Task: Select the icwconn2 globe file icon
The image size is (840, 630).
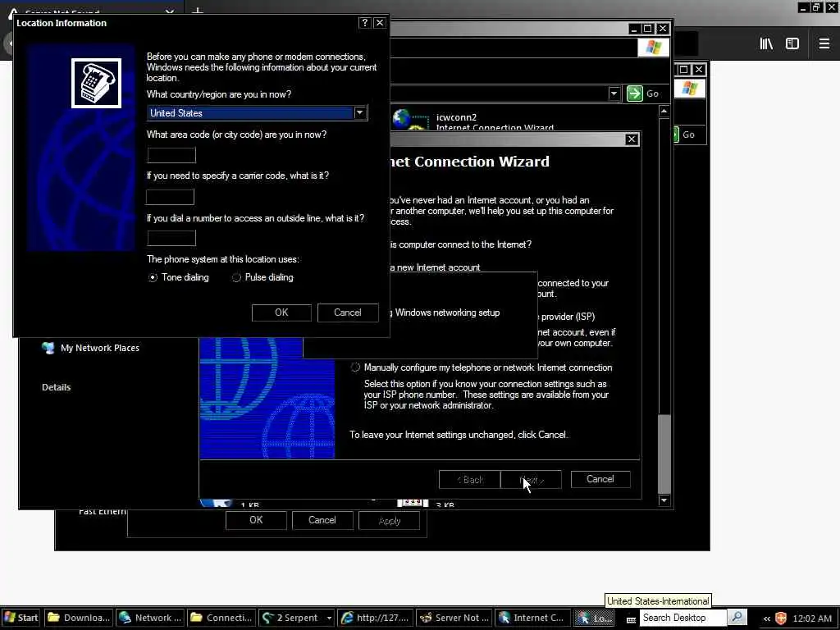Action: 410,119
